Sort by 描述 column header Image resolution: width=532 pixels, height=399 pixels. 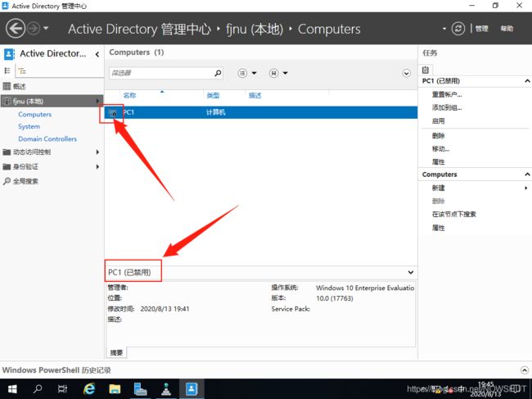(255, 95)
